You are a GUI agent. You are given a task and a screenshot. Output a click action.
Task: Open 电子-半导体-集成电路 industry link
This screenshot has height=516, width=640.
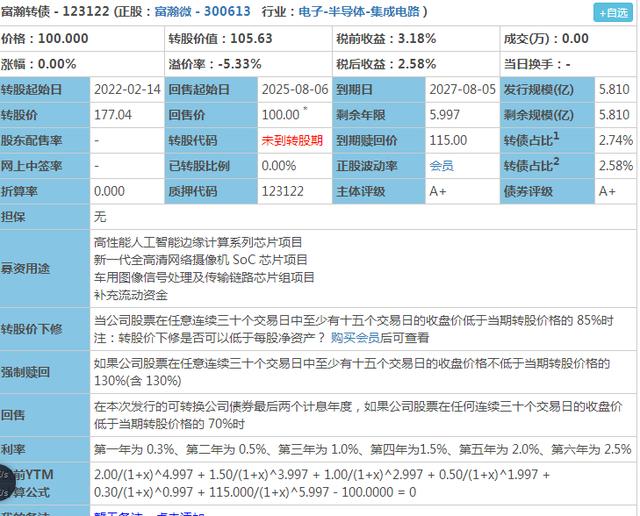(359, 11)
